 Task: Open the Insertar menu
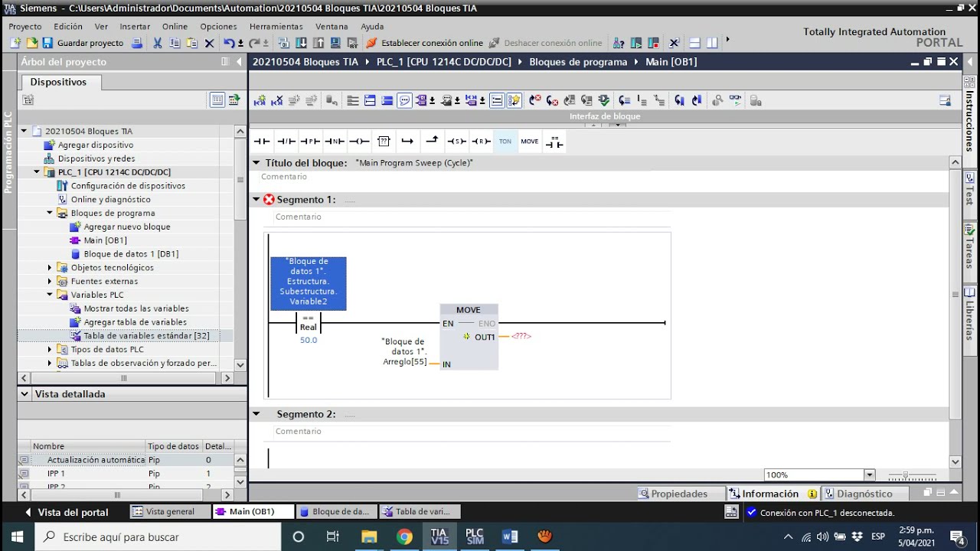[x=135, y=26]
